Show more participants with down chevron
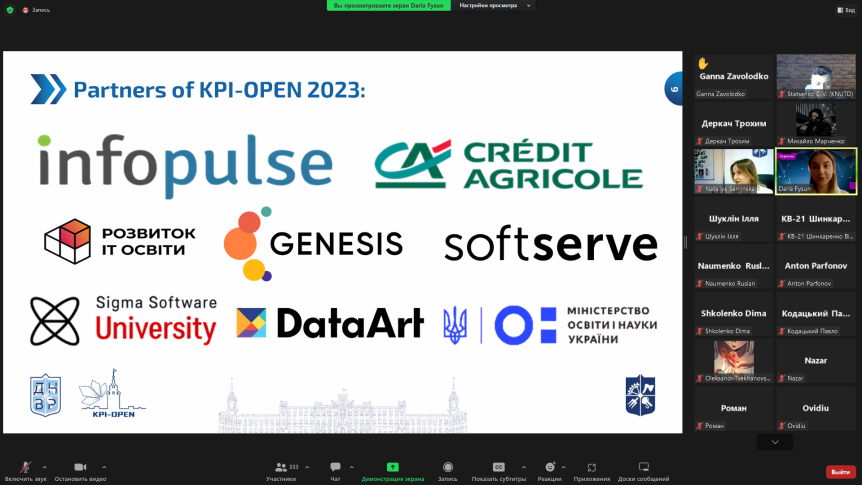Viewport: 862px width, 485px height. pos(775,442)
